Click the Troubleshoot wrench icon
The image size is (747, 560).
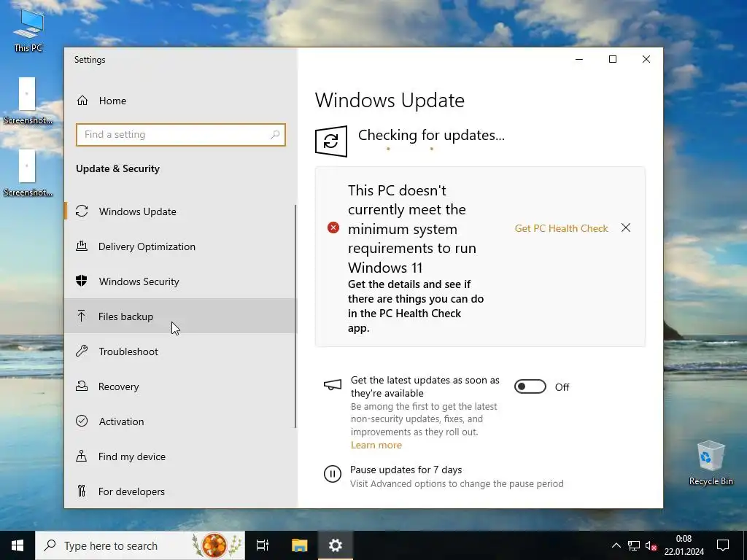[82, 351]
